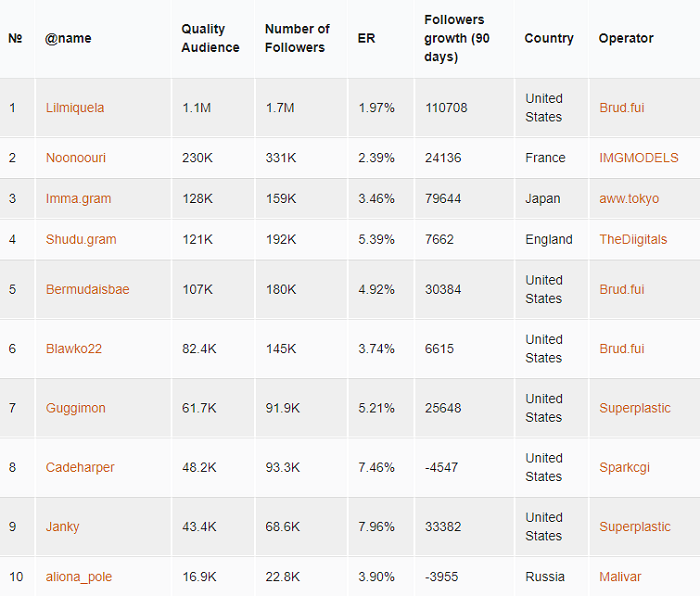This screenshot has height=596, width=700.
Task: Click Brud.fui operator in Lilmiquela row
Action: [x=621, y=108]
